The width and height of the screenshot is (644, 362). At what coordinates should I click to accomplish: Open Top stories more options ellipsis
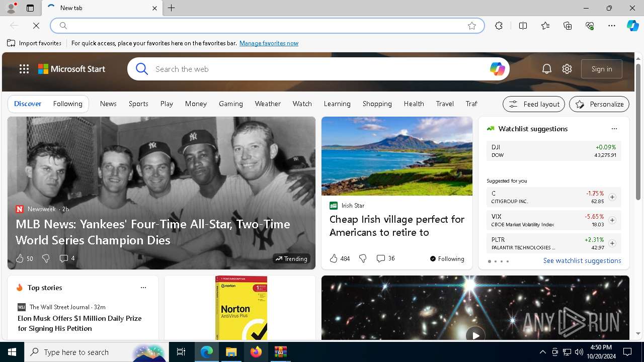point(143,288)
